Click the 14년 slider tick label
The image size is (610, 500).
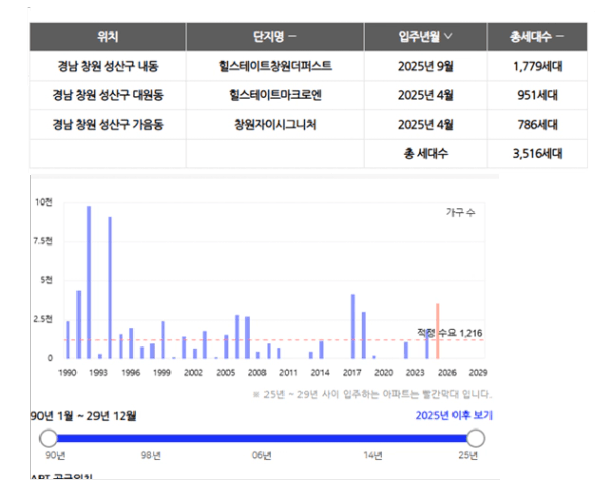pos(373,455)
